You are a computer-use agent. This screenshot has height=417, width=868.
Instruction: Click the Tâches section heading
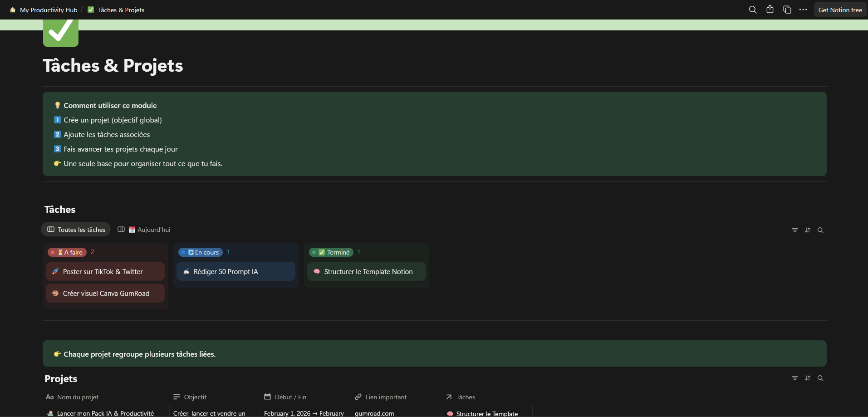(x=60, y=210)
